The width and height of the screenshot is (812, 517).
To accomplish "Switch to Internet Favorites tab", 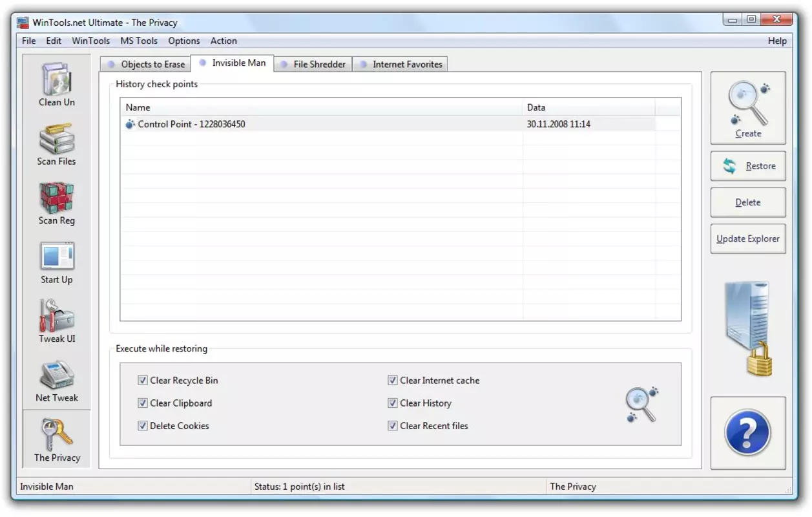I will point(400,64).
